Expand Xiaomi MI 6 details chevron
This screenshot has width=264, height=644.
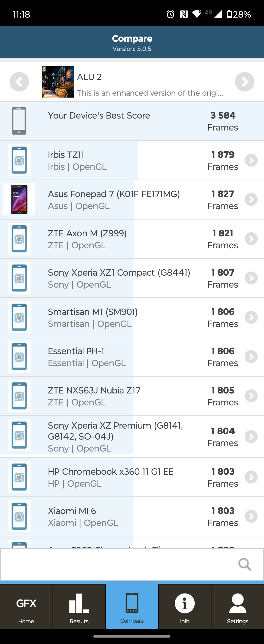point(251,516)
